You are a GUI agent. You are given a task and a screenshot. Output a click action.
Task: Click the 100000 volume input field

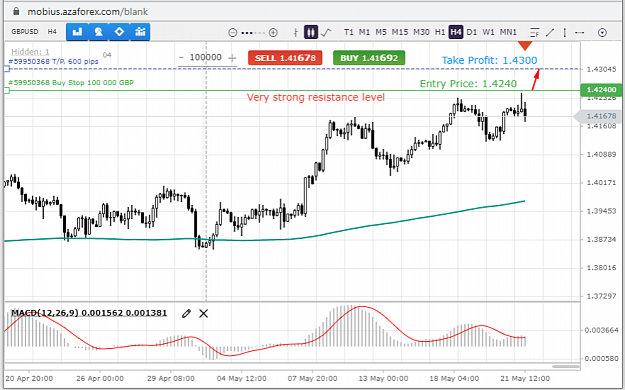[x=206, y=57]
